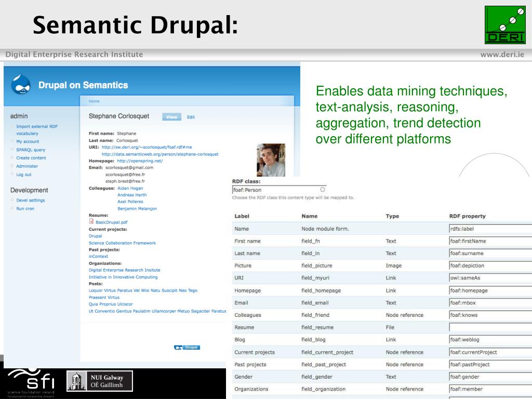This screenshot has width=532, height=399.
Task: Open Science Collaboration Framework project
Action: [x=122, y=243]
